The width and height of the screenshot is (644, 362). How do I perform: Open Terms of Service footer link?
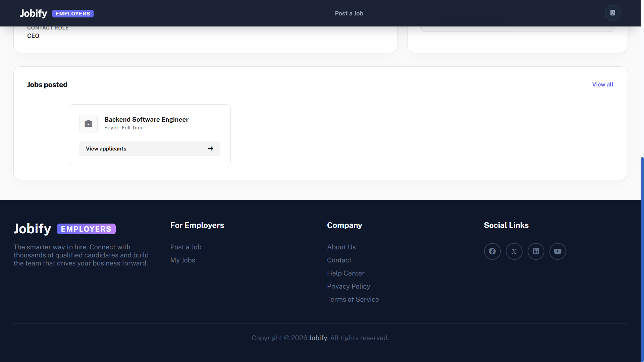tap(353, 299)
